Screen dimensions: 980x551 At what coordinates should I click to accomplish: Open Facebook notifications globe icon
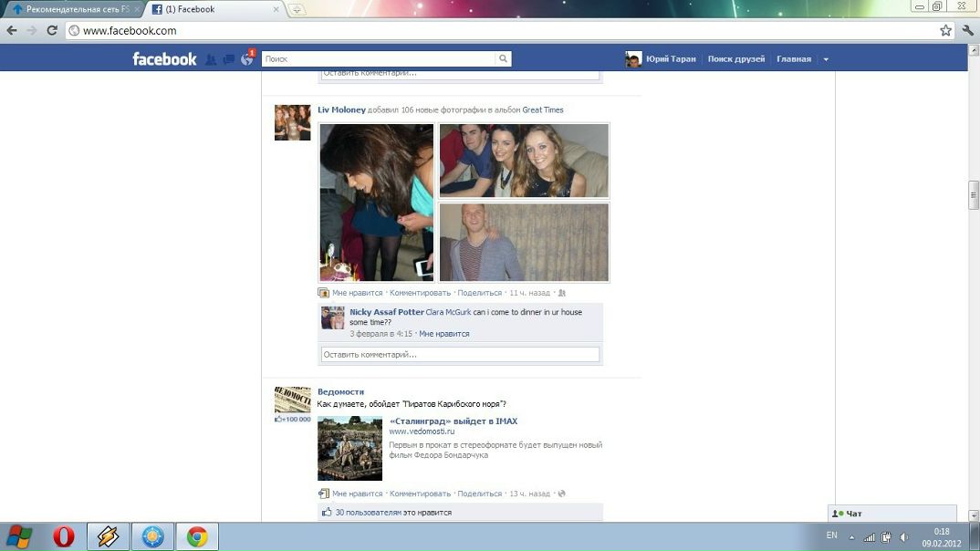[246, 59]
